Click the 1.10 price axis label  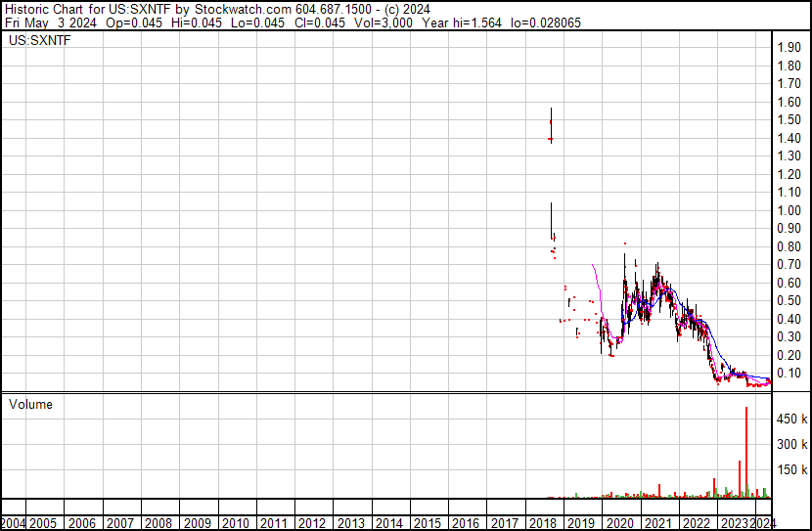click(x=789, y=192)
